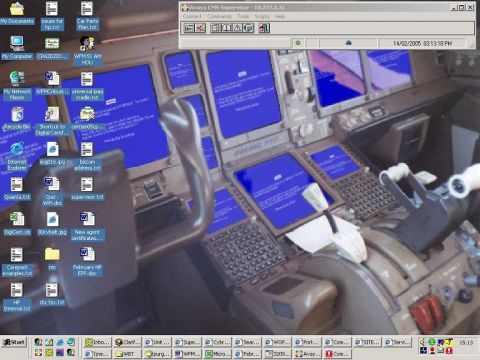Click the exit door toolbar icon
480x360 pixels.
pyautogui.click(x=264, y=28)
